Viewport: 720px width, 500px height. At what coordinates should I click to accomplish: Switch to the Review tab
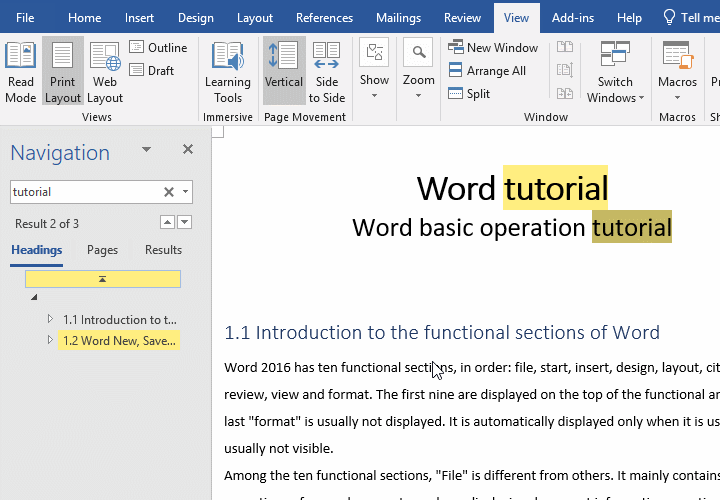[462, 18]
